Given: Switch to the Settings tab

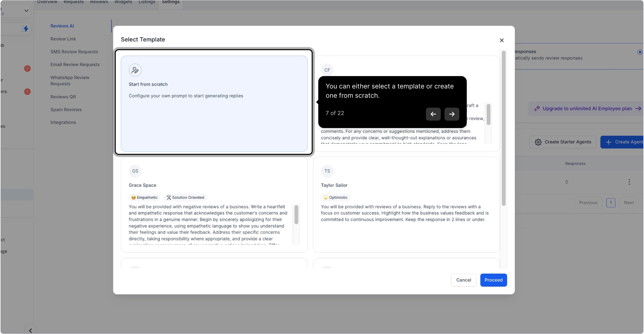Looking at the screenshot, I should coord(171,2).
